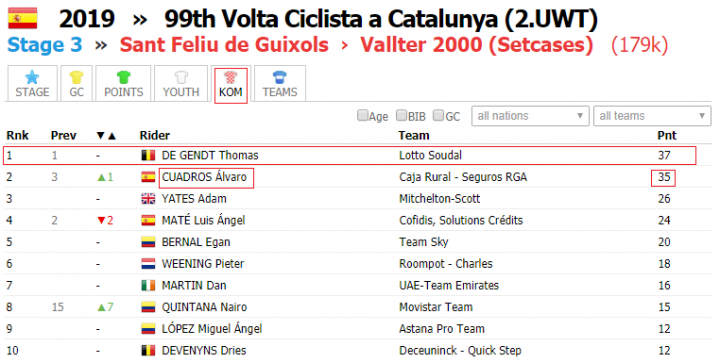
Task: Toggle the GC checkbox filter
Action: (439, 115)
